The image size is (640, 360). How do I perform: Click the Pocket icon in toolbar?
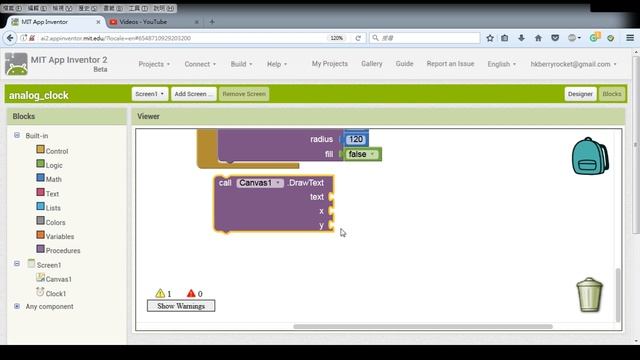[x=555, y=38]
